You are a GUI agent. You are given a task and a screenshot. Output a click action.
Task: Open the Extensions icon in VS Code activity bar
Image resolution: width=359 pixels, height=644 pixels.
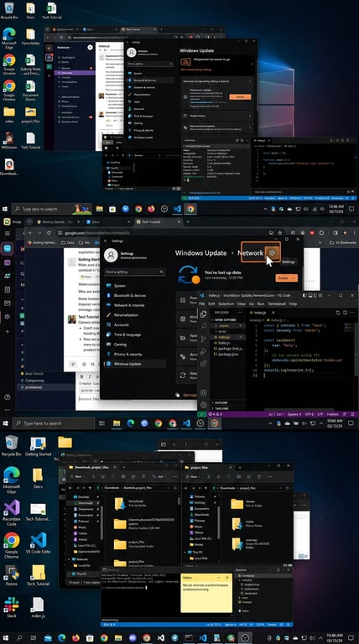pyautogui.click(x=203, y=363)
